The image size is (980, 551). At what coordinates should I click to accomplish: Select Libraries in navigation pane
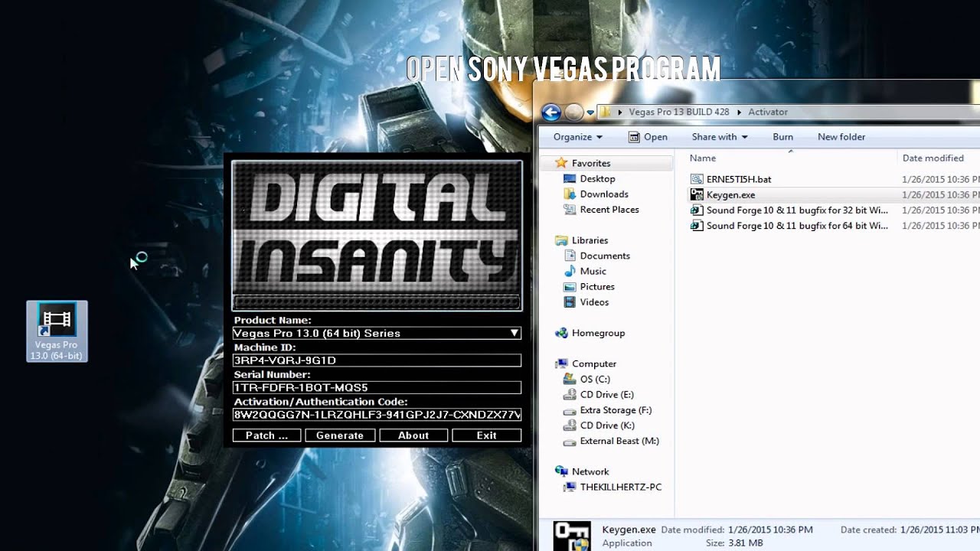tap(590, 240)
